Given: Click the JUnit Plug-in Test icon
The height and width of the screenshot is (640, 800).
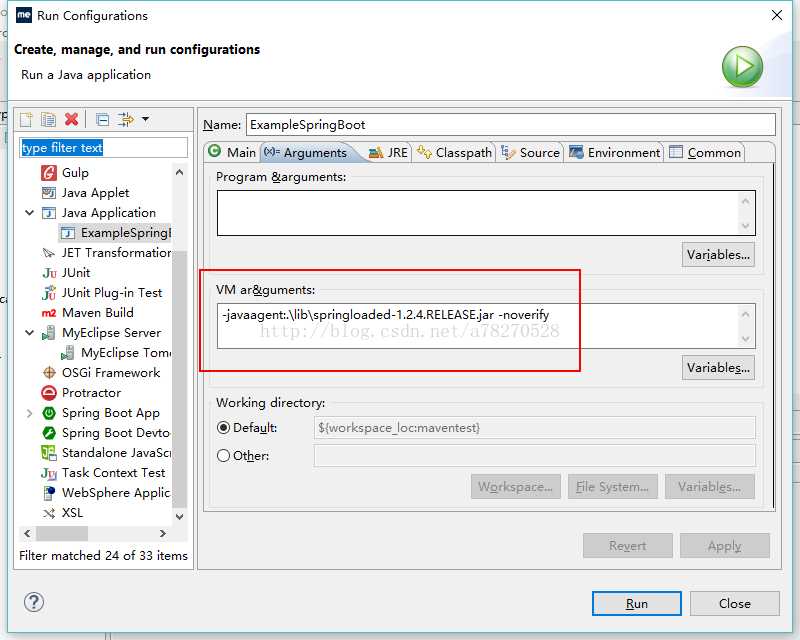Looking at the screenshot, I should point(49,293).
